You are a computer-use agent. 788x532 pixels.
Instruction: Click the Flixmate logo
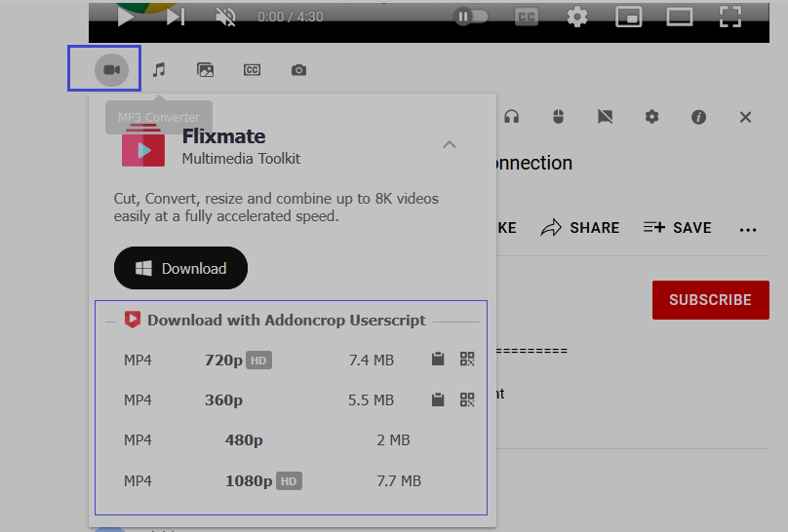click(x=143, y=145)
